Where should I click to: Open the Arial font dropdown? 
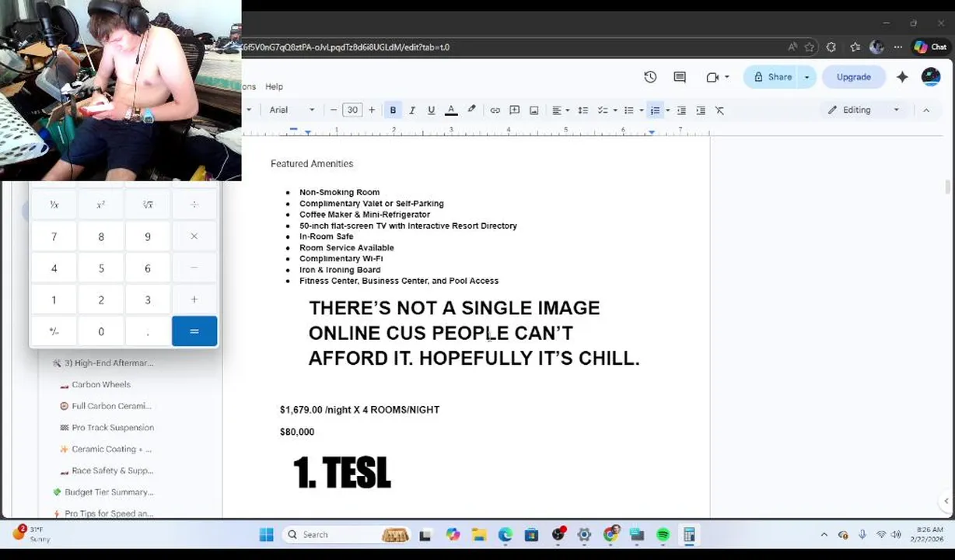pos(292,110)
